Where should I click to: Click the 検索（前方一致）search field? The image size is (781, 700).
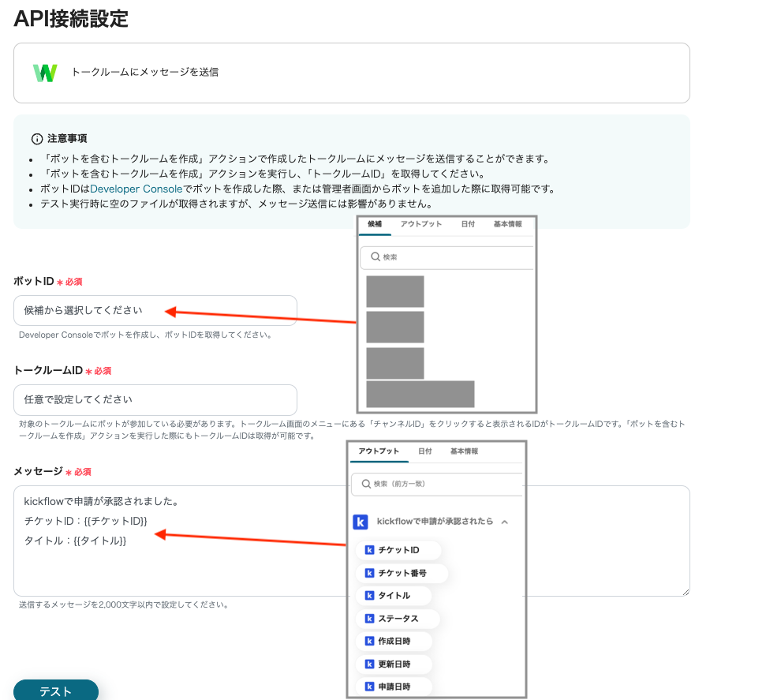[437, 484]
